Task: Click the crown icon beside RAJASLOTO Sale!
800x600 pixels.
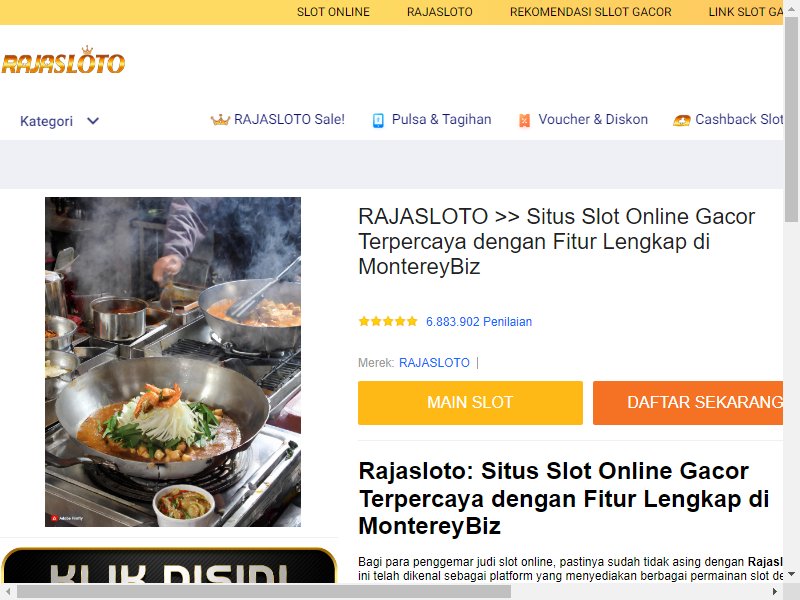Action: [220, 120]
